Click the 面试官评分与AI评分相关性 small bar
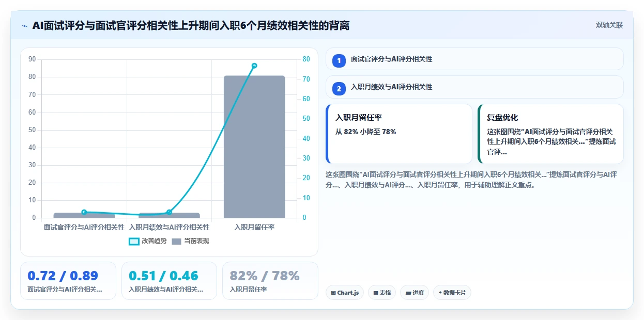 [x=84, y=215]
